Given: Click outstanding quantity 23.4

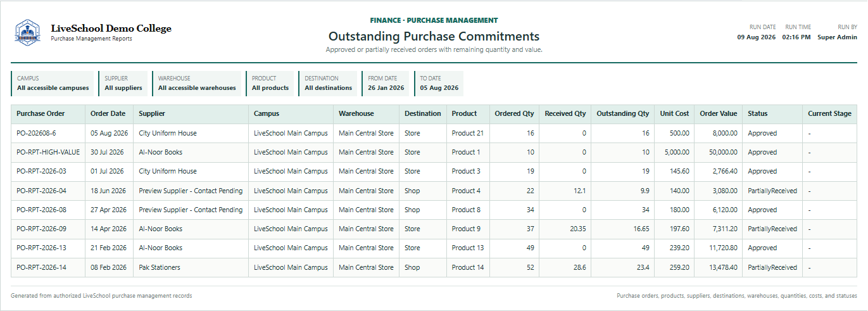Looking at the screenshot, I should [642, 267].
